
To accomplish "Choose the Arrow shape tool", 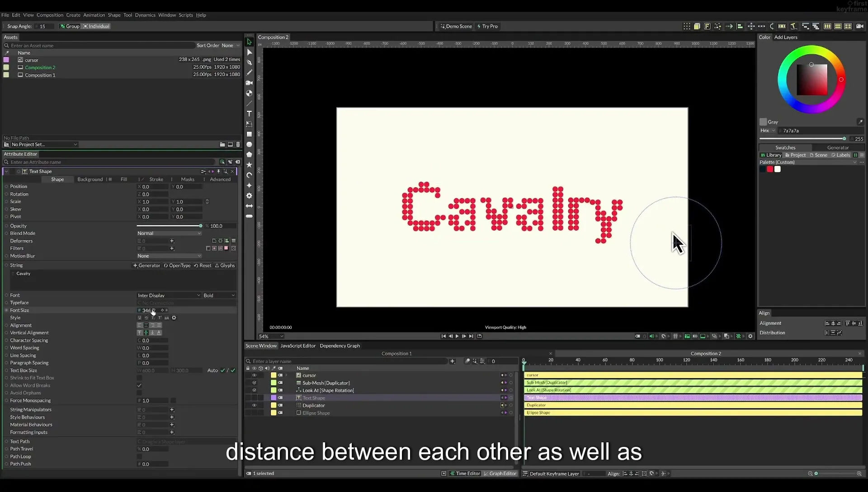I will (x=249, y=206).
